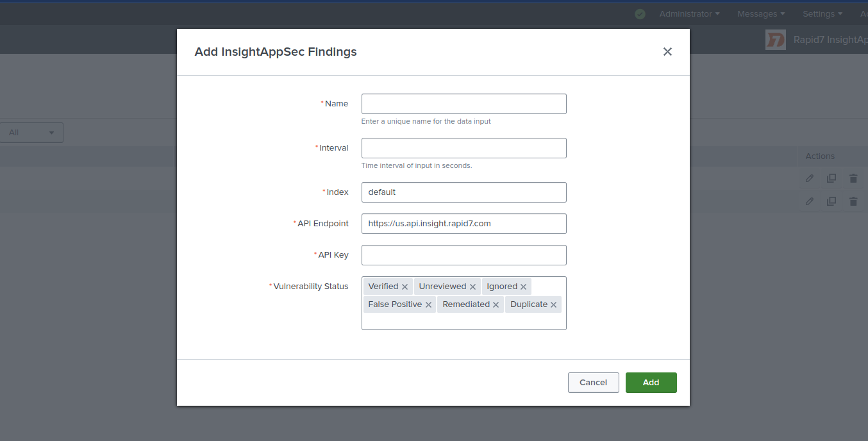The height and width of the screenshot is (441, 868).
Task: Click the Unreviewed tag label
Action: click(442, 287)
